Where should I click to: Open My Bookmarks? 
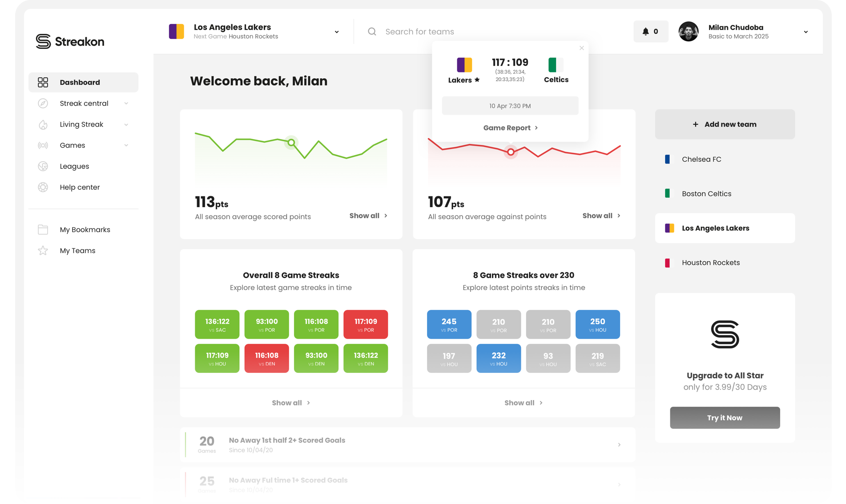click(x=84, y=229)
